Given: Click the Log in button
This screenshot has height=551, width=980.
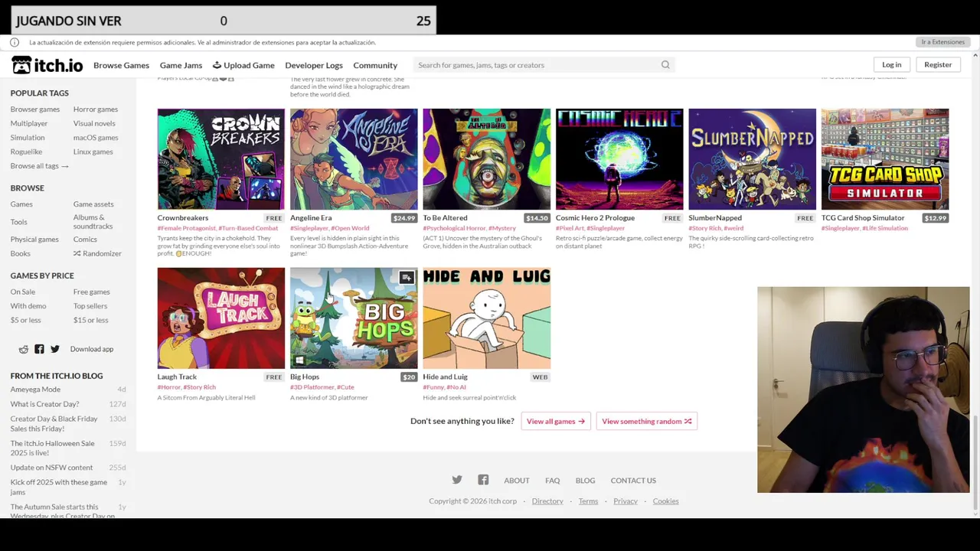Looking at the screenshot, I should (892, 64).
